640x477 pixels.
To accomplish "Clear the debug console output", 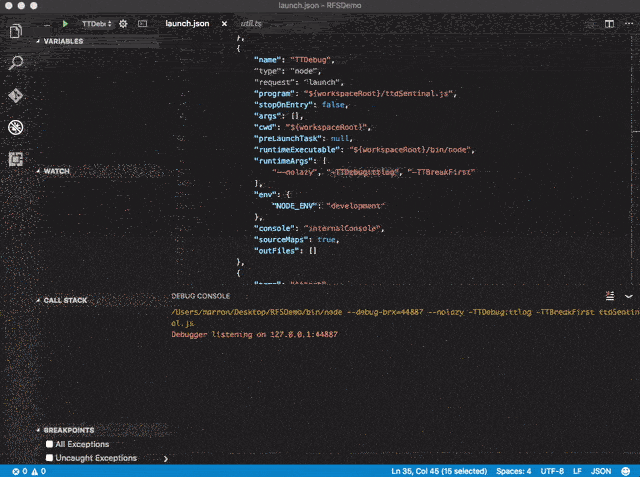I will click(x=610, y=296).
